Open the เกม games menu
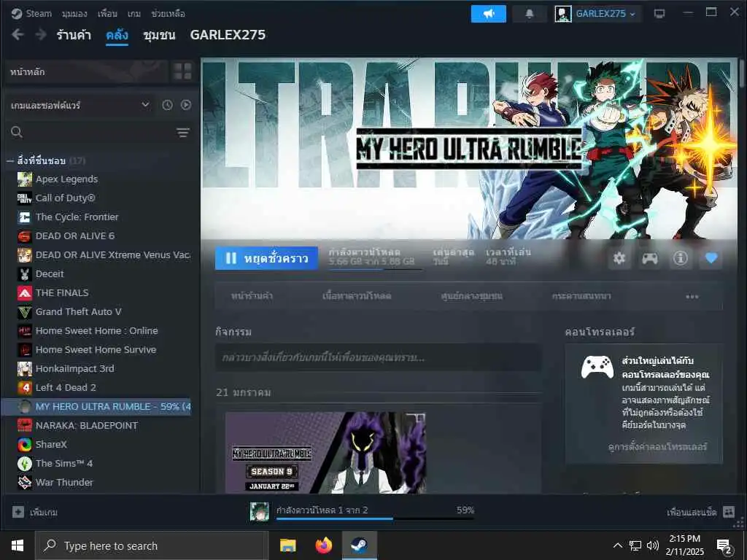 [134, 14]
